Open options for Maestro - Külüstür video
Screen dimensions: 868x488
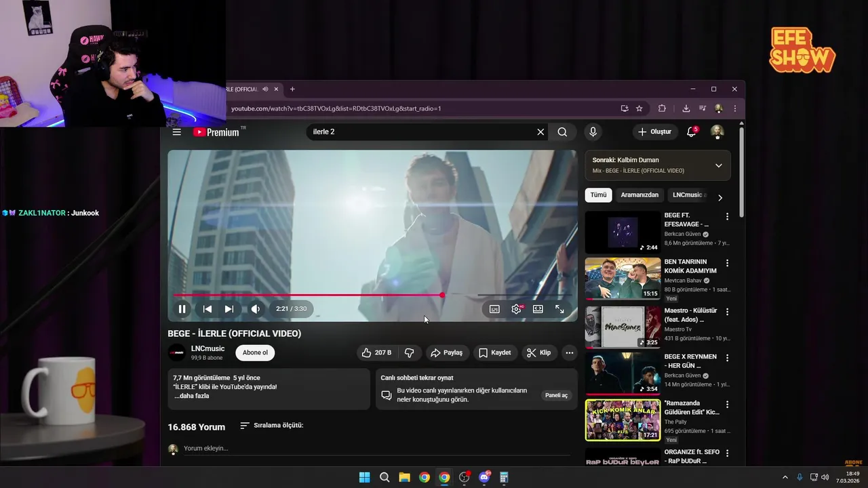click(727, 312)
